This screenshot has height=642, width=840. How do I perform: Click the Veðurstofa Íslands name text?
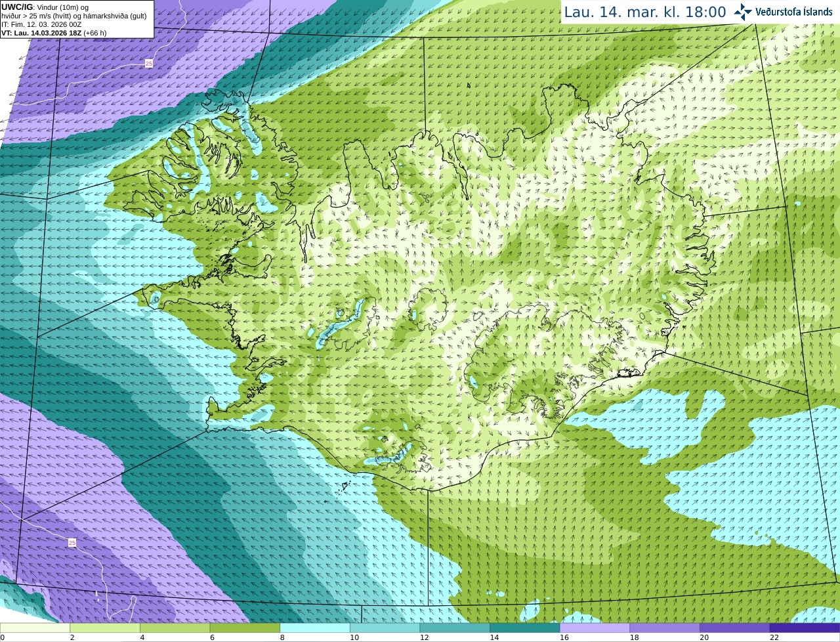793,12
